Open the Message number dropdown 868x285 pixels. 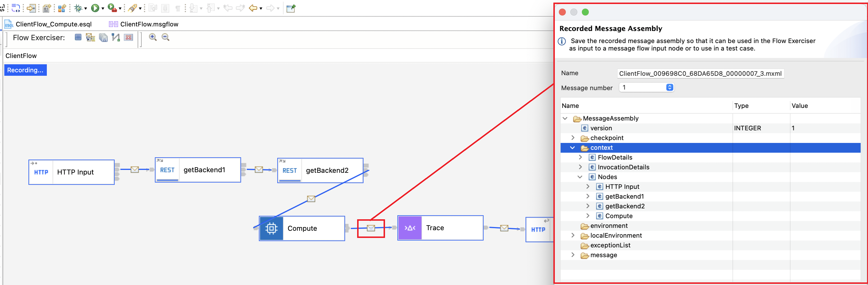669,87
